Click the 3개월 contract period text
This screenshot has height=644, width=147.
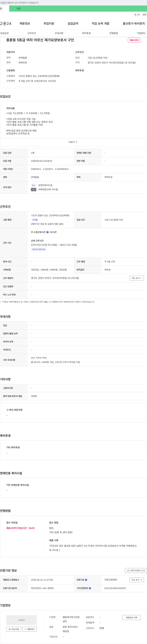tap(35, 220)
